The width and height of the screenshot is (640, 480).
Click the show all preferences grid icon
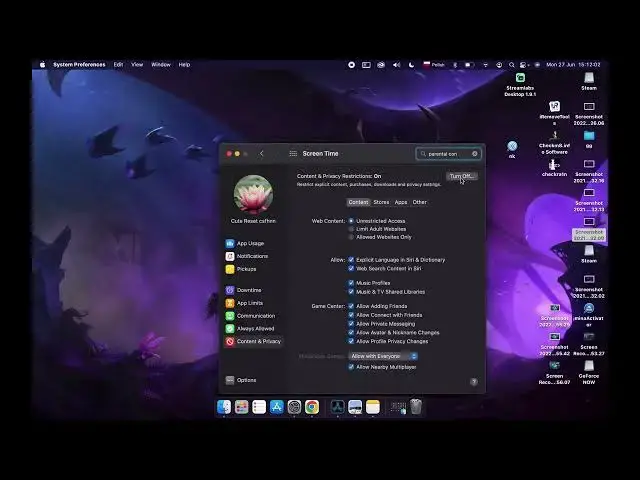[293, 153]
